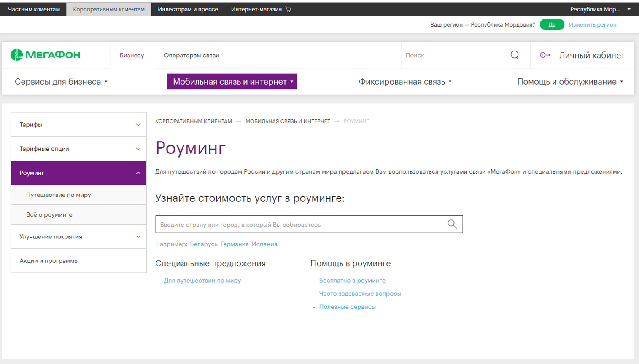
Task: Click the Специальные предложения heading
Action: [210, 263]
